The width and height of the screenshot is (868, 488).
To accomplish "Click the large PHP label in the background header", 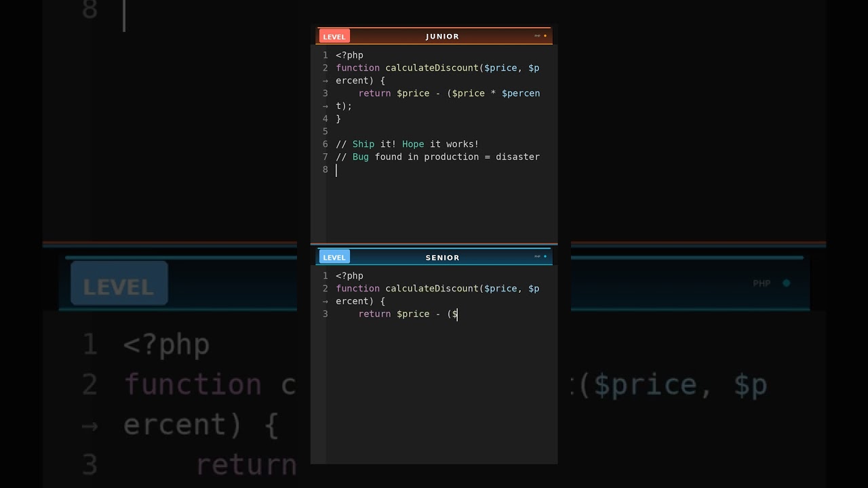I will click(762, 283).
